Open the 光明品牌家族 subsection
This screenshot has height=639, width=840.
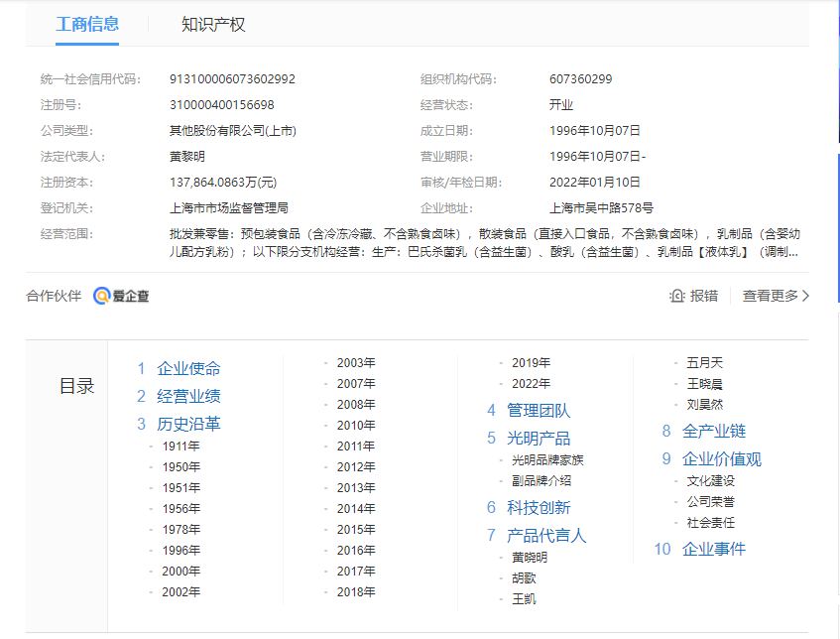547,460
